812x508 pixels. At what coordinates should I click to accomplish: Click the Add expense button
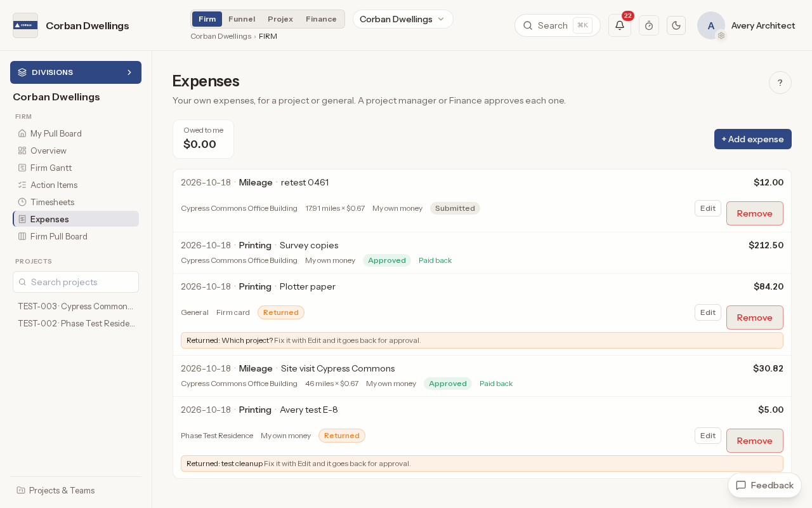(x=753, y=139)
